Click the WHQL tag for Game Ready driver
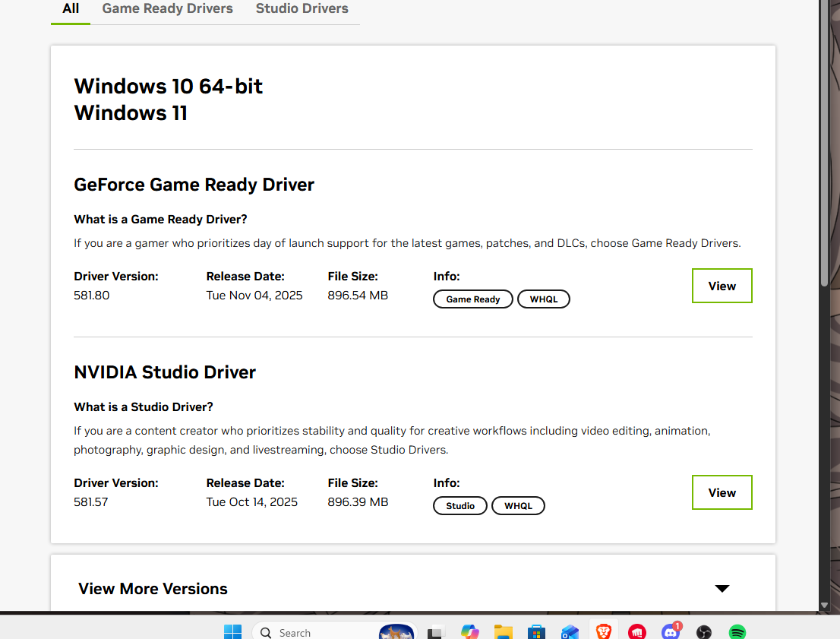 tap(543, 299)
